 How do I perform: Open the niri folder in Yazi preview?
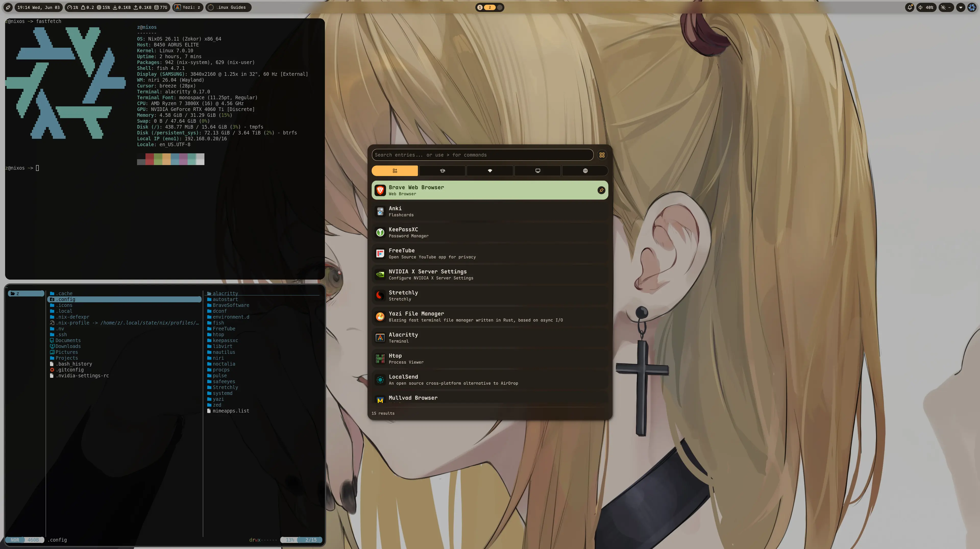point(215,358)
